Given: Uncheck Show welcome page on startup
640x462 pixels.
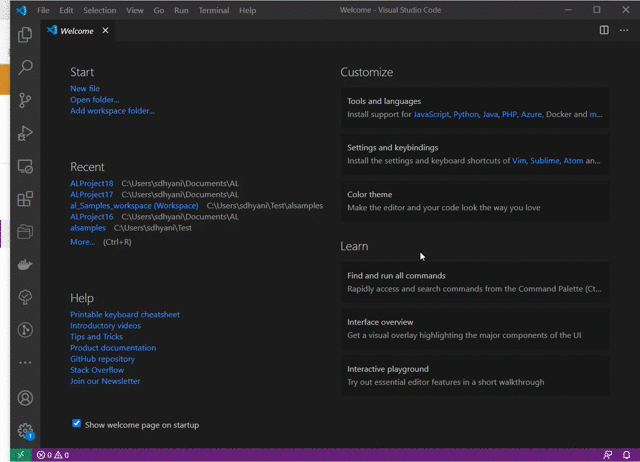Looking at the screenshot, I should point(76,424).
